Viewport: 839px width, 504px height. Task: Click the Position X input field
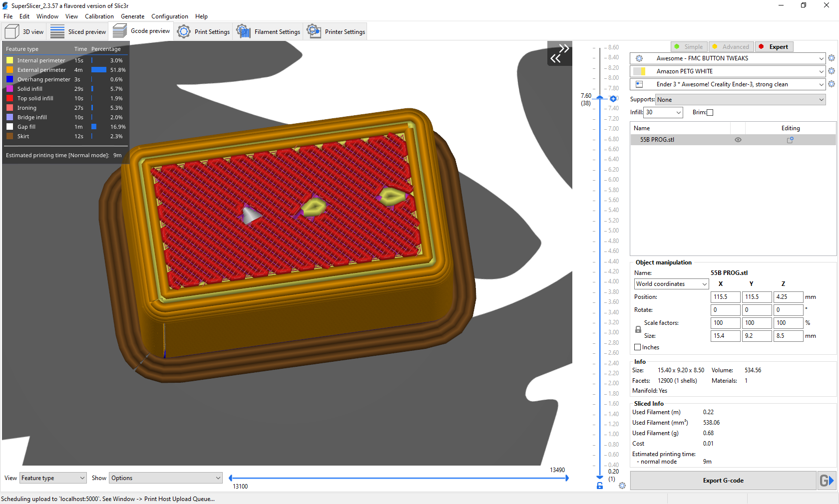pyautogui.click(x=725, y=297)
